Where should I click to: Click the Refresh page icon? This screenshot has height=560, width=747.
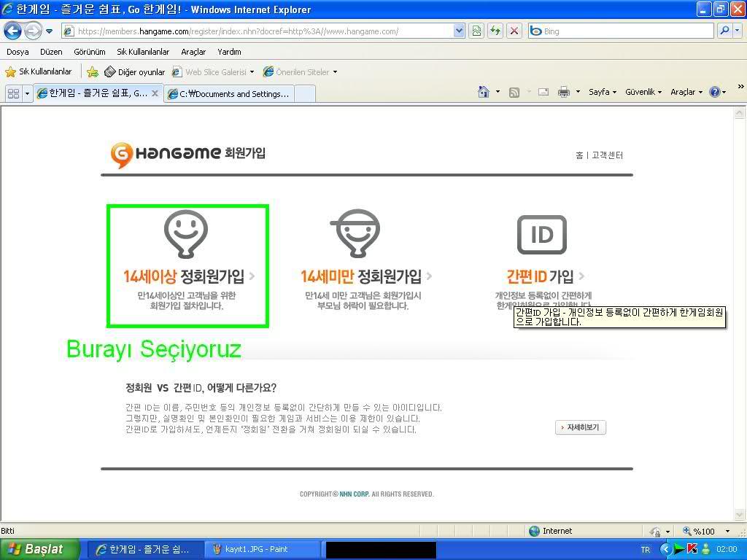[x=495, y=31]
